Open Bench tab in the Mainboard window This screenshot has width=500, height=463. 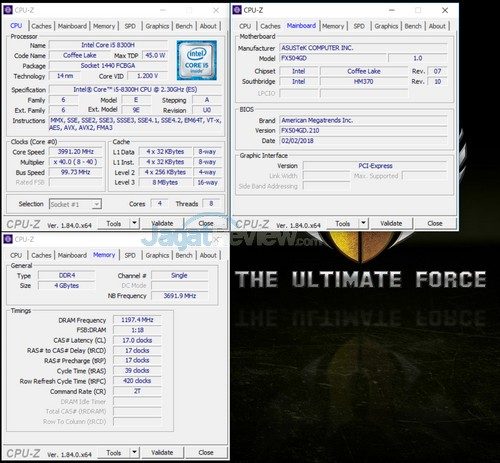[x=413, y=26]
